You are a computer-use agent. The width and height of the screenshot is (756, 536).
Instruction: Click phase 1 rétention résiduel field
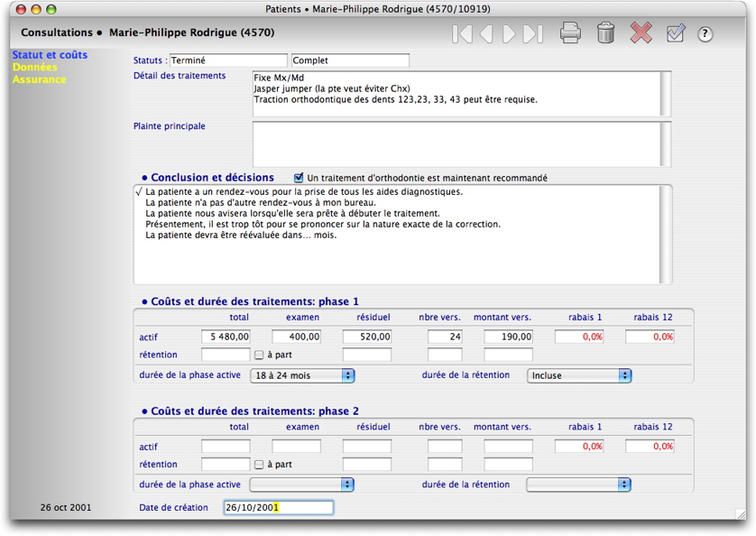point(367,355)
